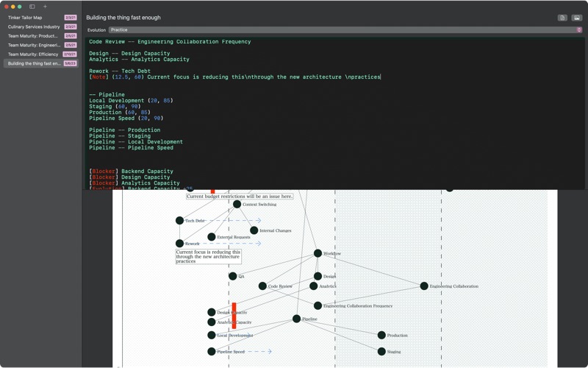Select the Analytics Capacity node

click(x=212, y=322)
